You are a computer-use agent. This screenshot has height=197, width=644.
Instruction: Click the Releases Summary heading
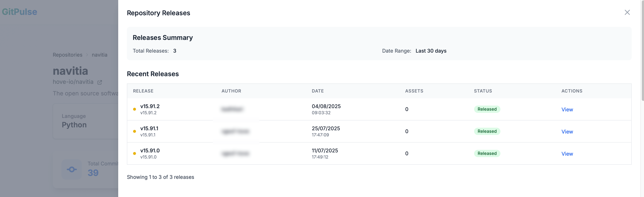[x=163, y=38]
